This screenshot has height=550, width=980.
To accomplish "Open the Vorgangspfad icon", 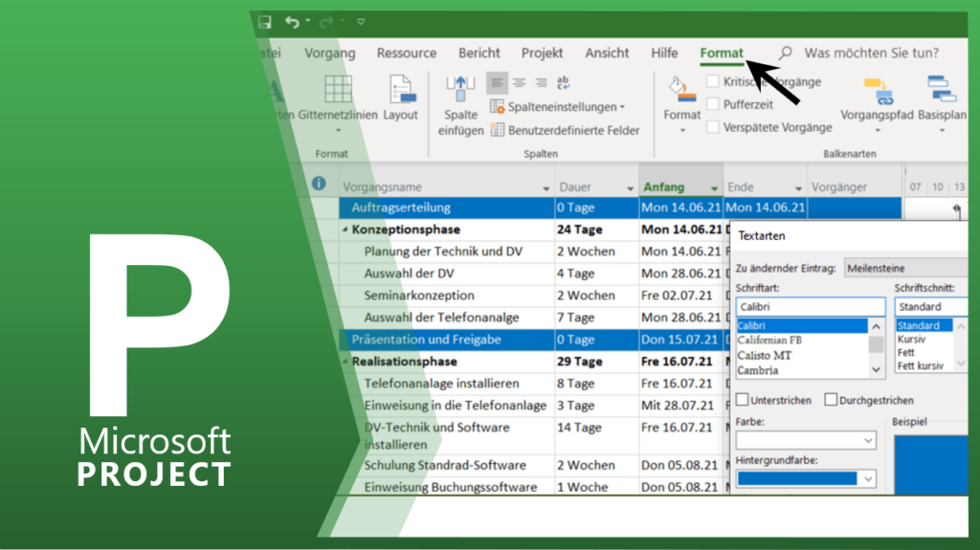I will (878, 92).
